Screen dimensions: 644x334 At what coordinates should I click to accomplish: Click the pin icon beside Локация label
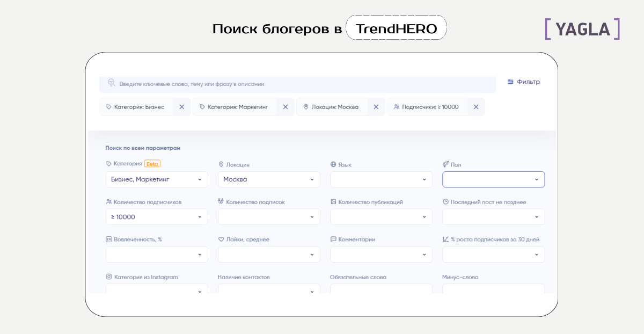(221, 164)
